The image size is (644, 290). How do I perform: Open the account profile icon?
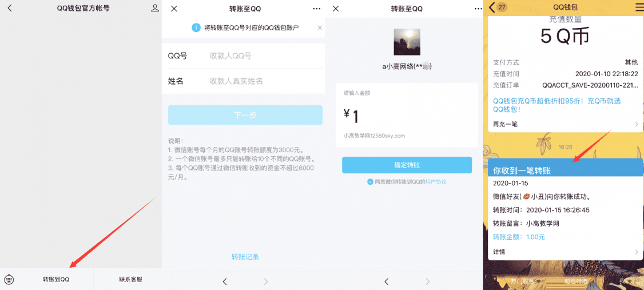[x=155, y=8]
